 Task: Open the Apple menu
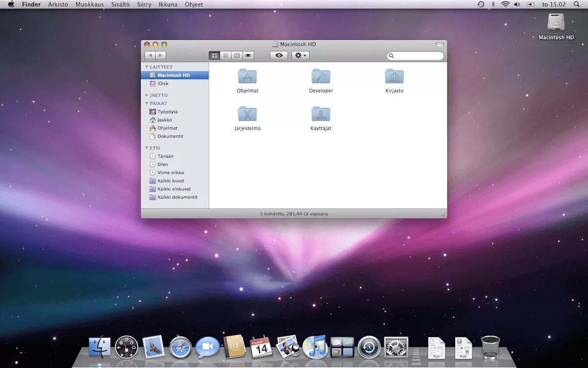[11, 4]
